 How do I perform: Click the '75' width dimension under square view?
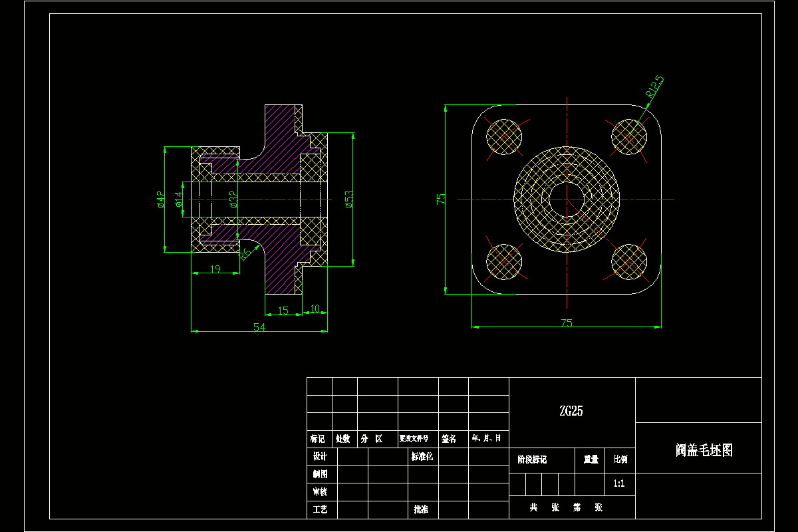coord(567,323)
